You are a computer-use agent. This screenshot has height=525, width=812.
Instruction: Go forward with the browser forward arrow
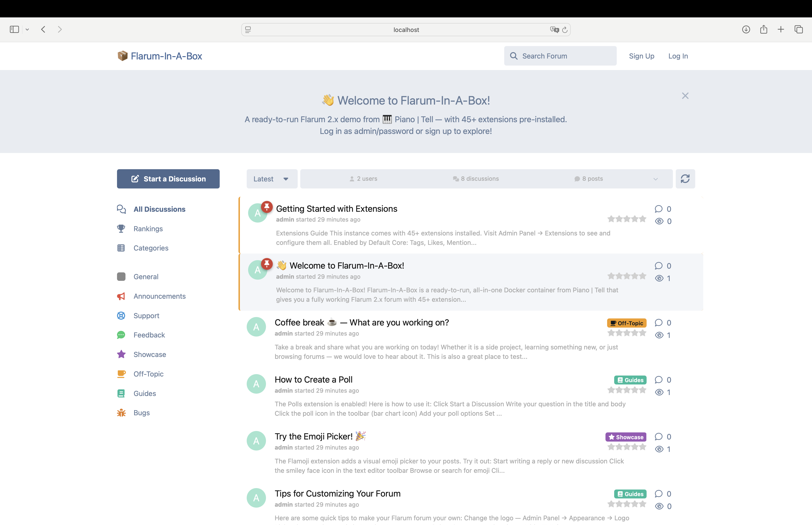click(x=60, y=29)
